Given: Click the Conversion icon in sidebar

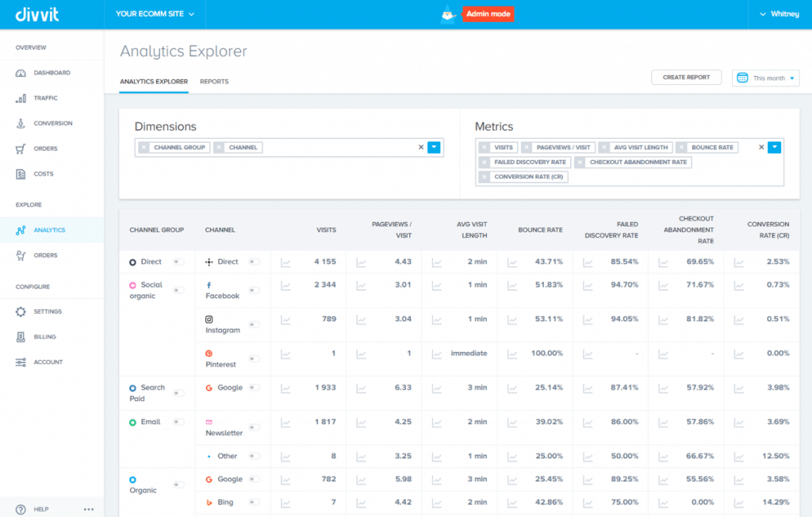Looking at the screenshot, I should pos(21,124).
